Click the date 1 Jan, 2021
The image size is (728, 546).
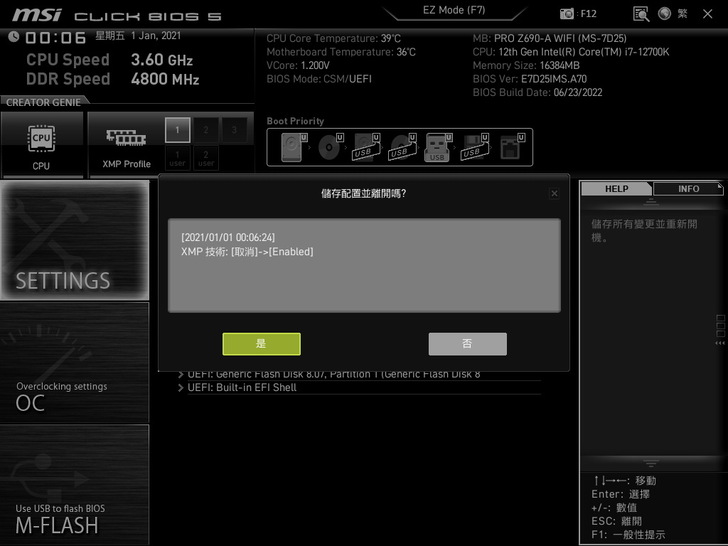click(x=156, y=36)
